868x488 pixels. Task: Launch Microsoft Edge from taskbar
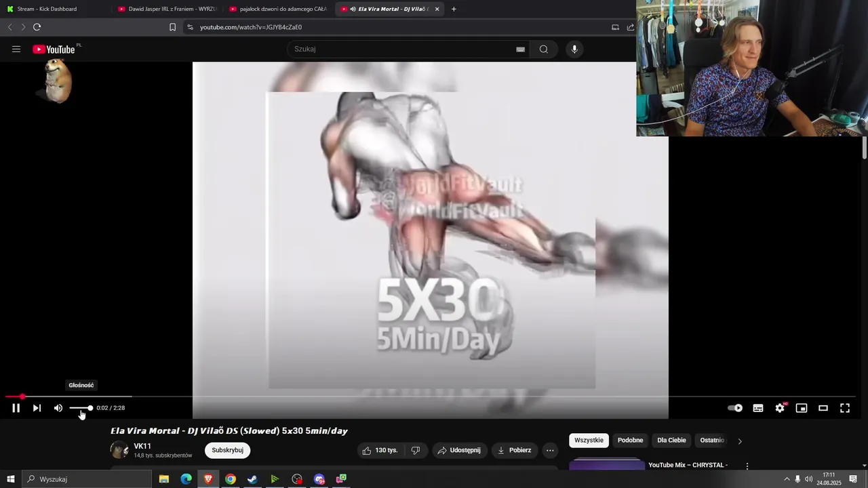coord(186,479)
